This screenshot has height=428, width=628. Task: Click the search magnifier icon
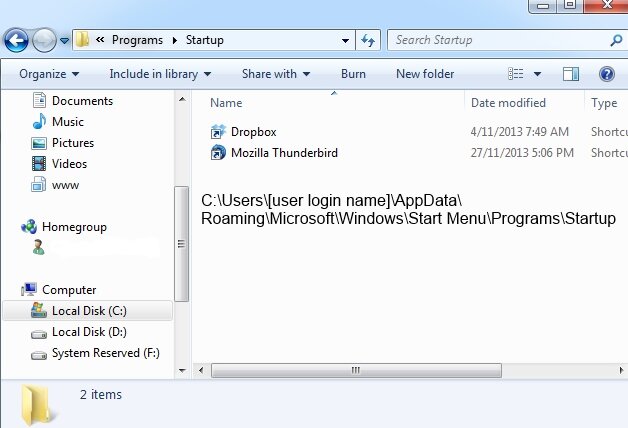pyautogui.click(x=616, y=40)
